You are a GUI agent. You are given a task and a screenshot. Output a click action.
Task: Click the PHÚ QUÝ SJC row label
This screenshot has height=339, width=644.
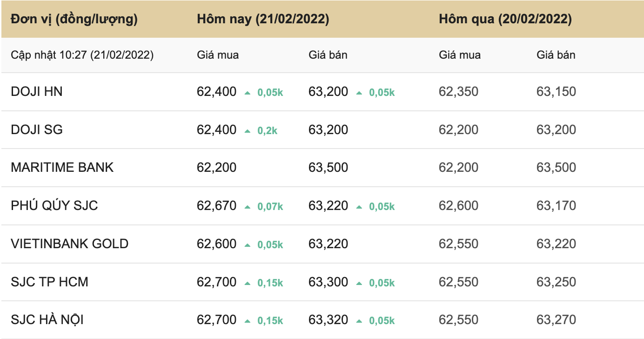click(x=54, y=206)
